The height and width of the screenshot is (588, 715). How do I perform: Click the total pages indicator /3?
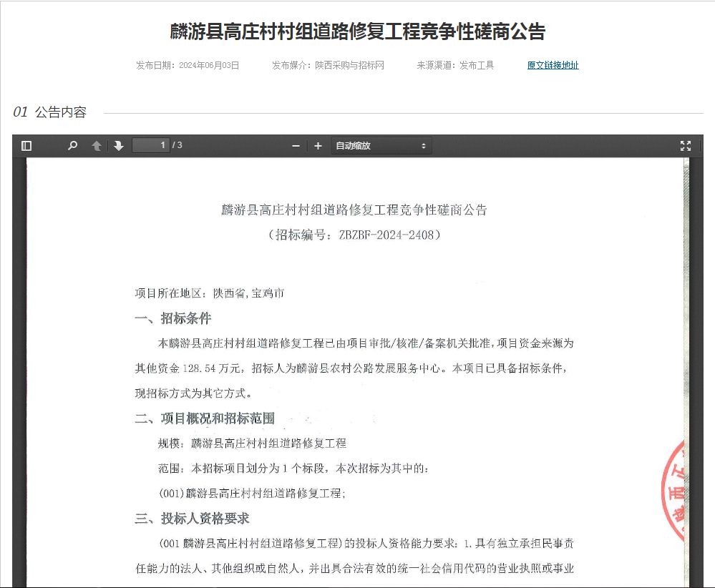177,145
